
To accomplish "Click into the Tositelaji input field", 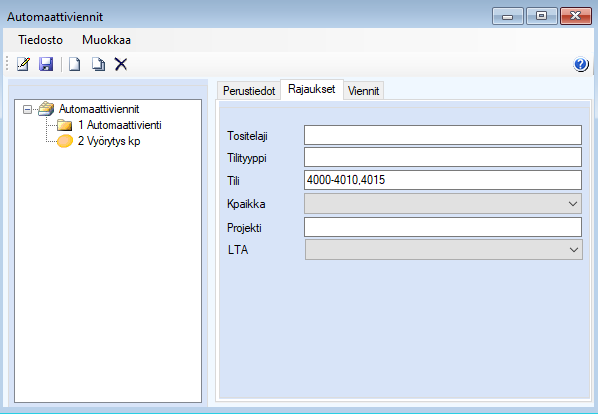I will tap(443, 135).
